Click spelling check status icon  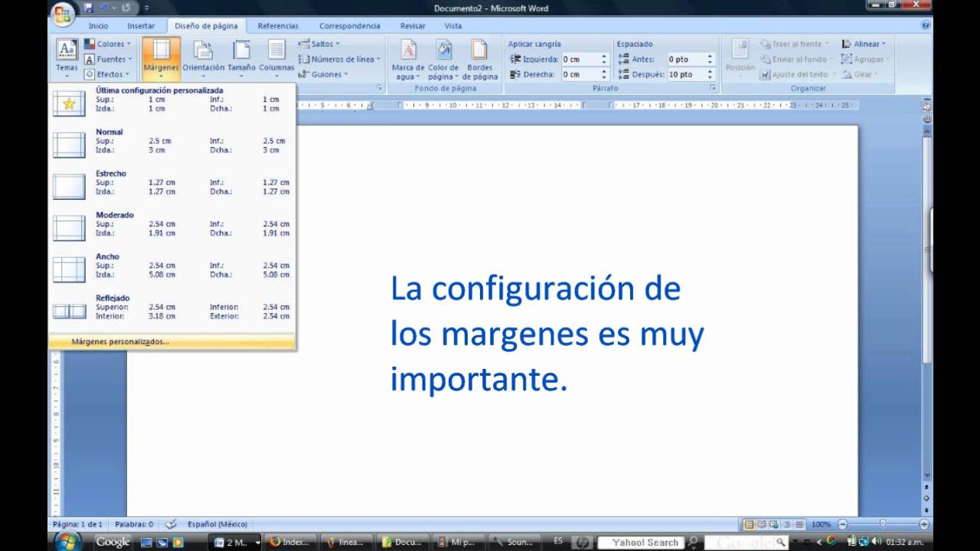(171, 524)
